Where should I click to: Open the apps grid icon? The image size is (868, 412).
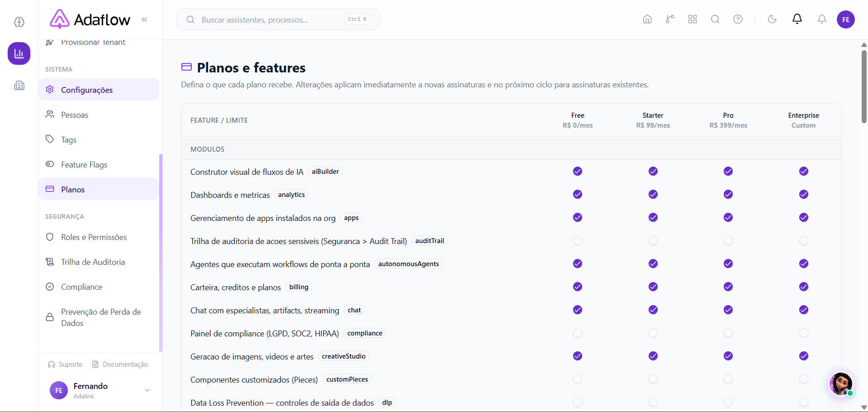click(x=693, y=19)
